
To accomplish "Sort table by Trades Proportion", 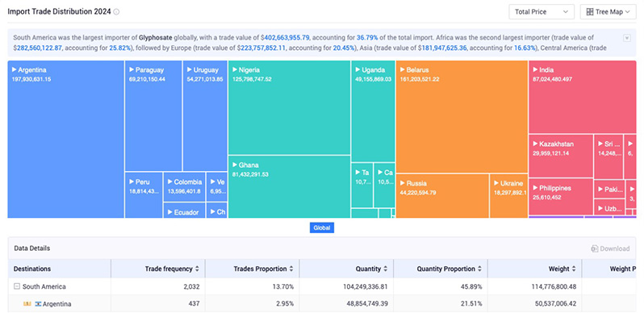I will tap(291, 269).
